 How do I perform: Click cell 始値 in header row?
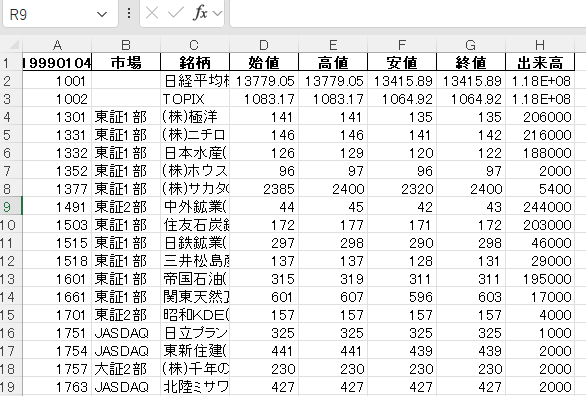[x=264, y=62]
